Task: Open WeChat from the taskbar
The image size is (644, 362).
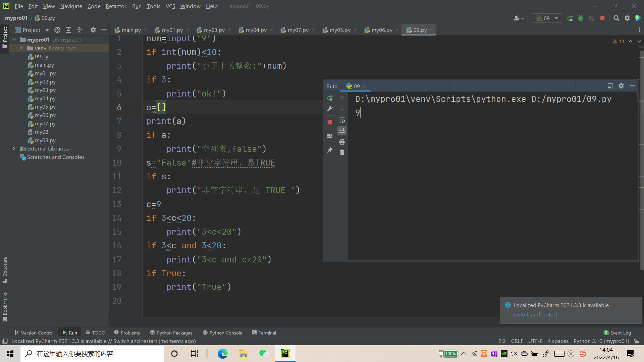Action: (264, 354)
